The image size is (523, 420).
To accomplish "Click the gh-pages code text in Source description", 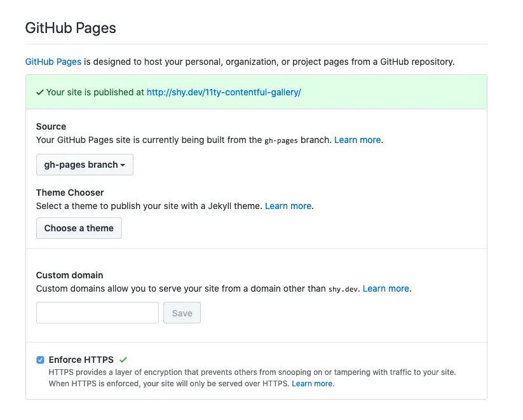I will pyautogui.click(x=281, y=141).
